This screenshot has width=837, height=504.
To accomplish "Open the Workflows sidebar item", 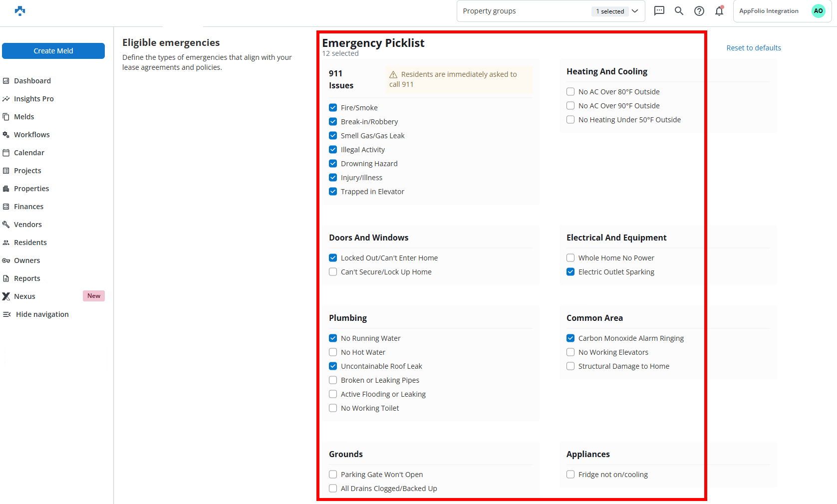I will coord(31,135).
